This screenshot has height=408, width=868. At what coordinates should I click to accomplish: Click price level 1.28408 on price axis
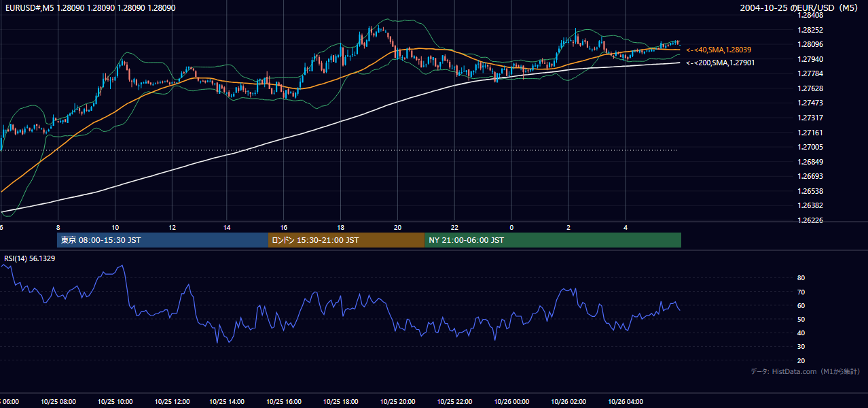pyautogui.click(x=810, y=16)
